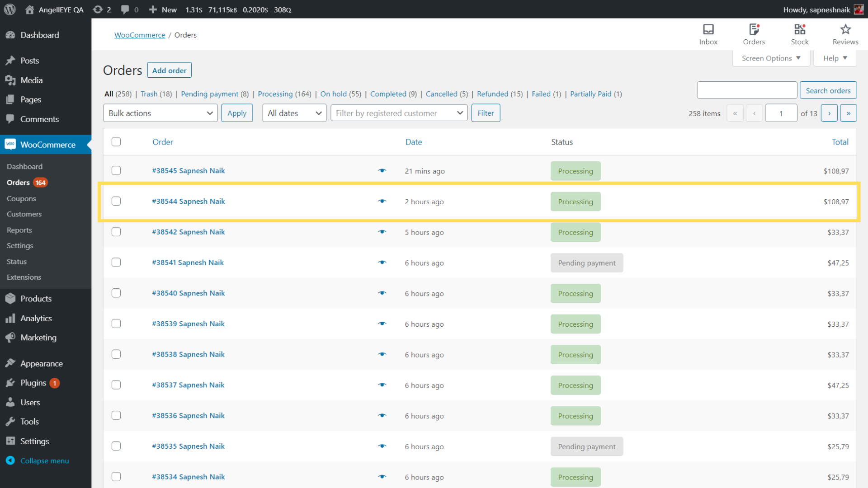
Task: Open the Filter by registered customer dropdown
Action: tap(399, 113)
